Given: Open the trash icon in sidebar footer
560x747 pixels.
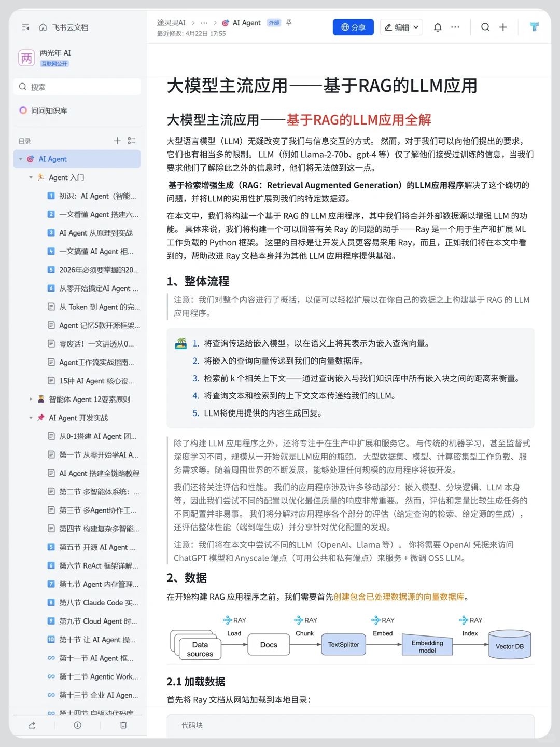Looking at the screenshot, I should coord(123,725).
